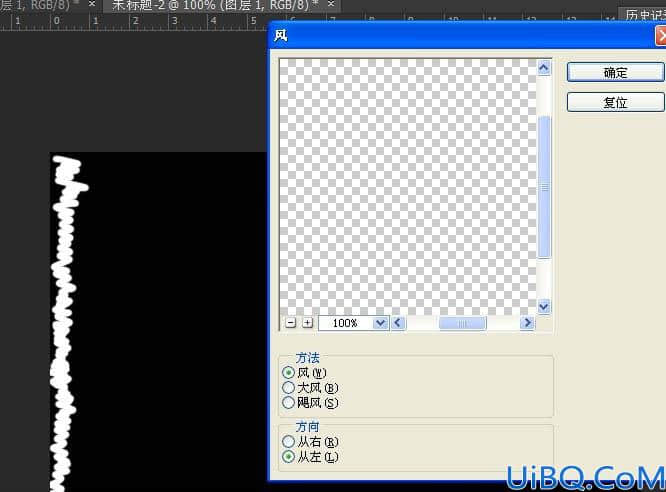666x492 pixels.
Task: Click the transparent preview area in Wind dialog
Action: (408, 187)
